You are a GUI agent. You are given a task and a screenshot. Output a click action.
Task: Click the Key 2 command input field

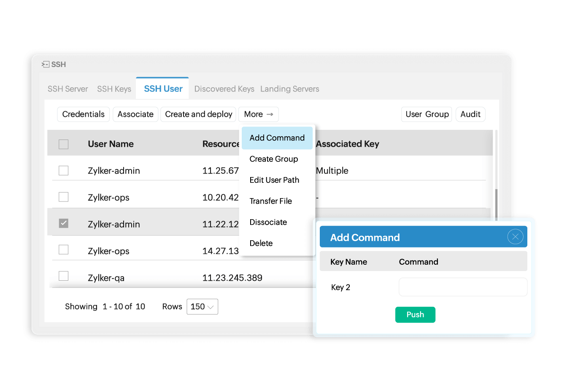coord(463,287)
